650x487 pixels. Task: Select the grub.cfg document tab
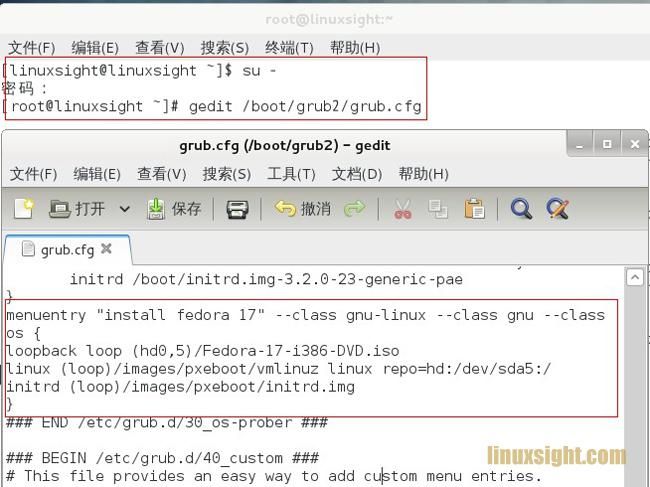67,250
